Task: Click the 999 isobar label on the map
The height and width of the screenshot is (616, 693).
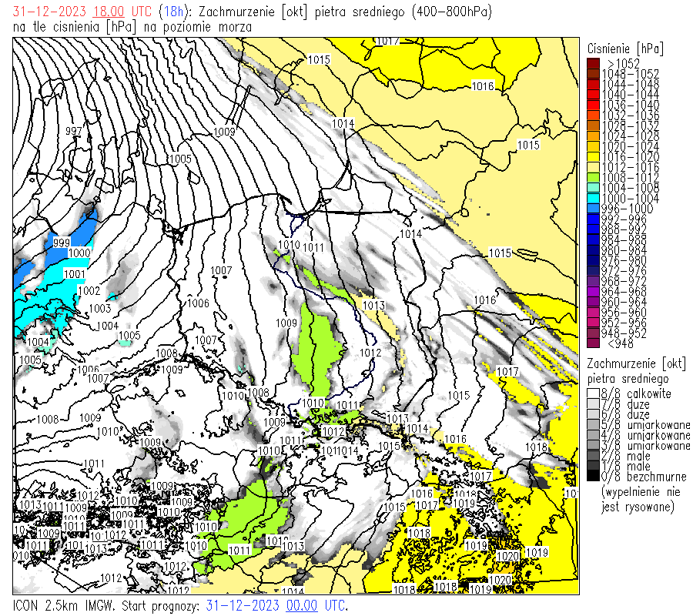Action: pyautogui.click(x=62, y=243)
